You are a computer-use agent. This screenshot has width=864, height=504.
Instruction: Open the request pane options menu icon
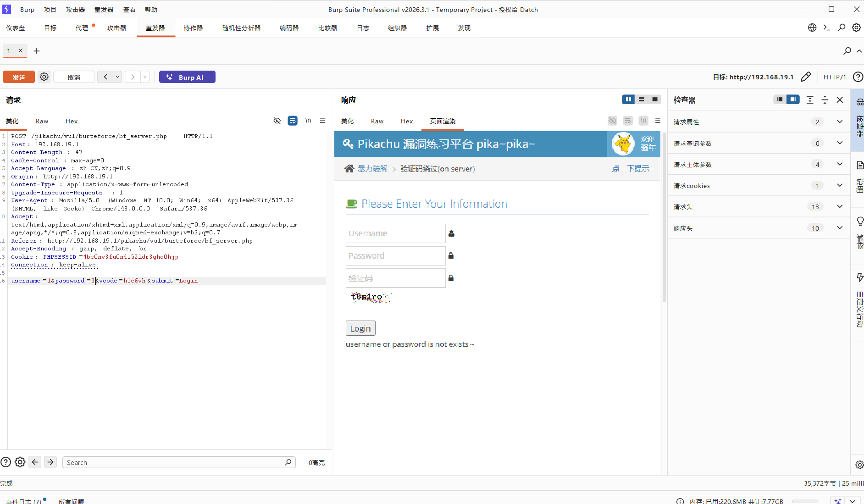pos(322,121)
